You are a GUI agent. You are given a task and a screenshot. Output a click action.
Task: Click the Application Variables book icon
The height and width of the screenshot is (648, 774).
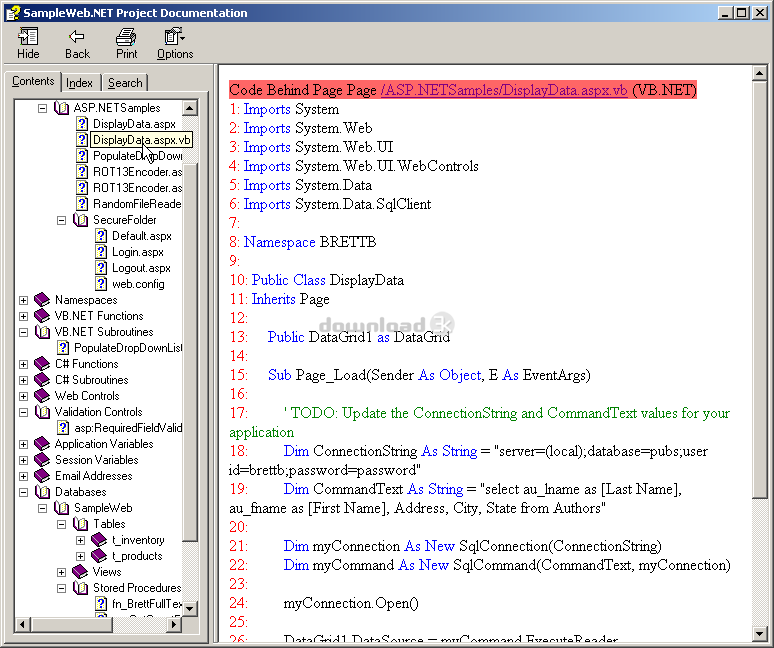(x=42, y=444)
